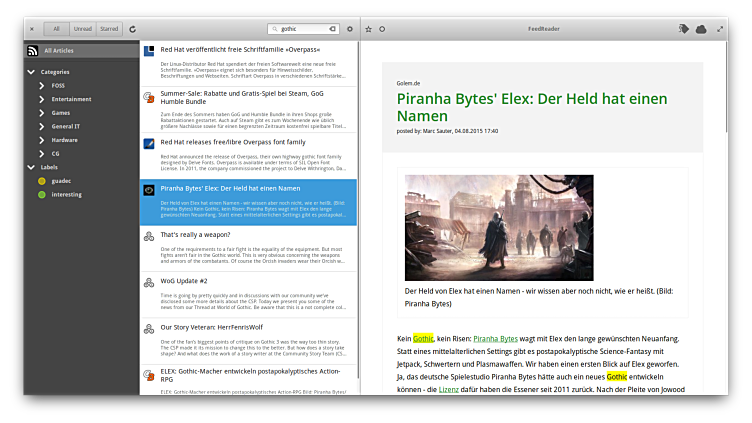Screen dimensions: 752x423
Task: Click feed icon of That's really a weapon?
Action: click(149, 236)
